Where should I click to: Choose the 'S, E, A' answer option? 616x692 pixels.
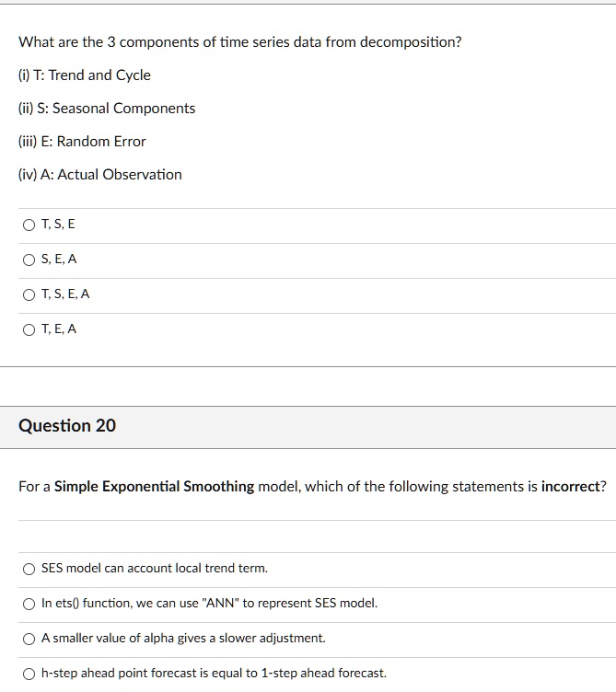point(29,259)
